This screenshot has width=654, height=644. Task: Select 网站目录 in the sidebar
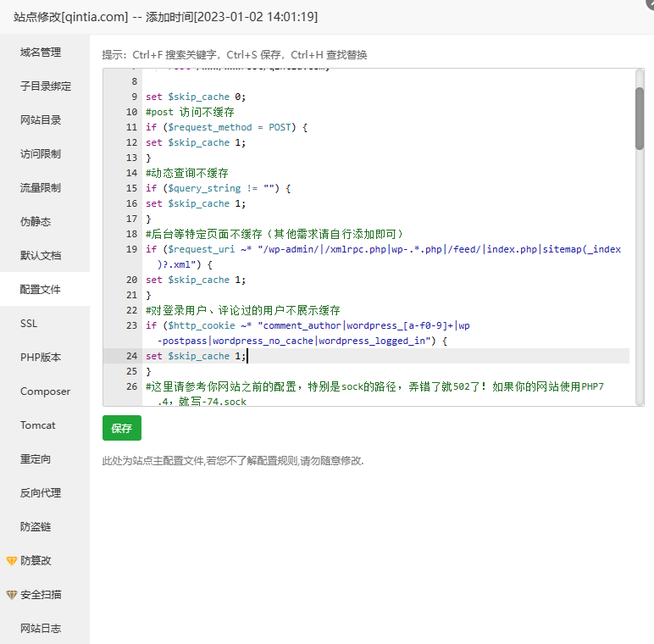coord(41,120)
